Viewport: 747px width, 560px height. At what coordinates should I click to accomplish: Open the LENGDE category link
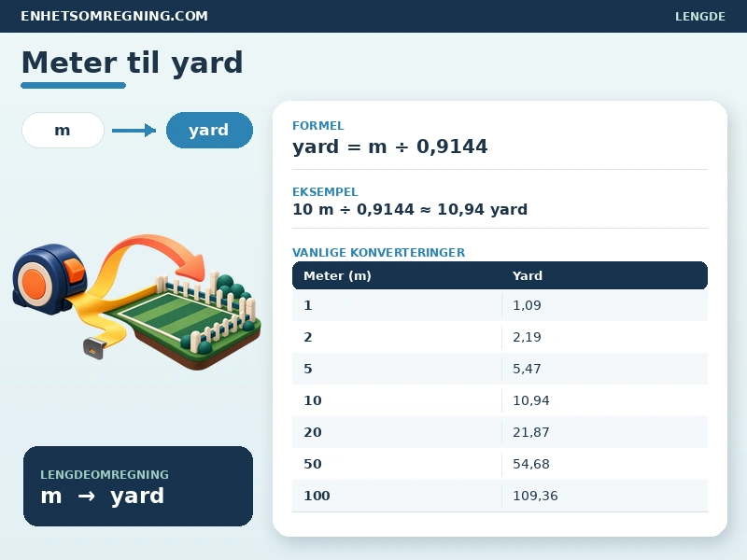click(699, 16)
